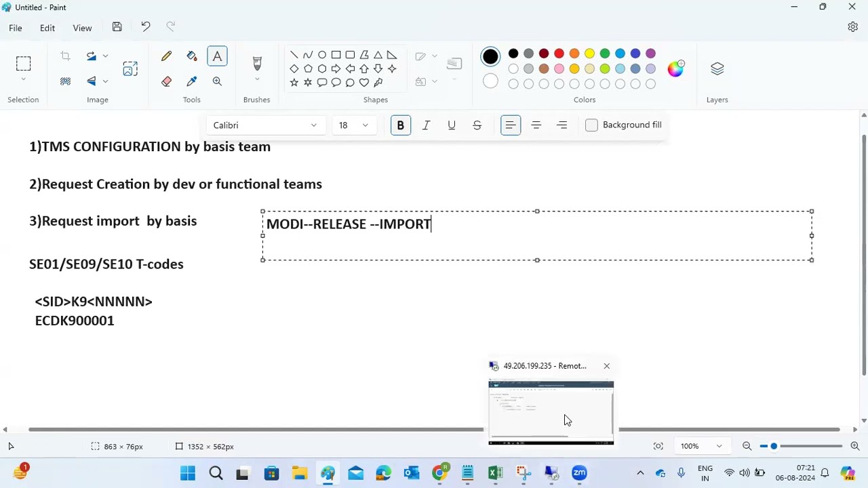Screen dimensions: 868x488
Task: Select the five-point star shape
Action: pyautogui.click(x=294, y=83)
